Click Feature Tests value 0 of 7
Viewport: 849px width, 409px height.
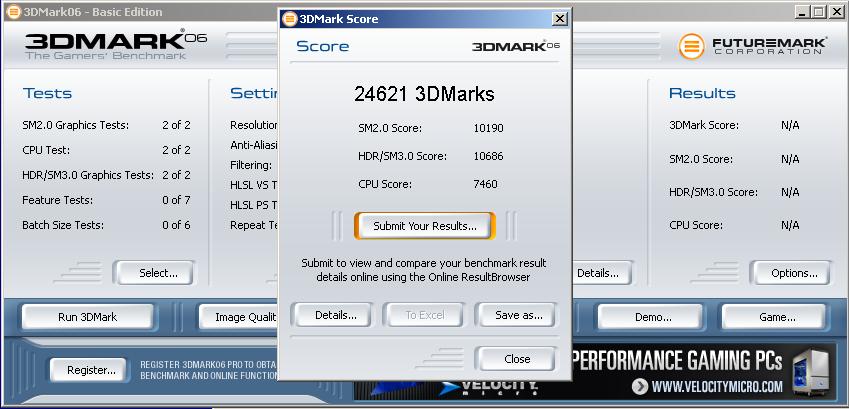(x=176, y=200)
